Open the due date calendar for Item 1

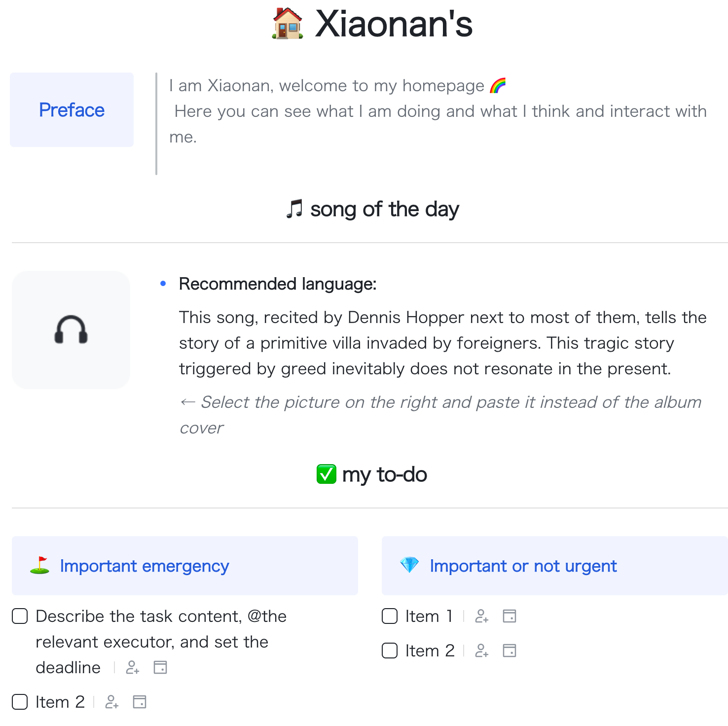(510, 616)
